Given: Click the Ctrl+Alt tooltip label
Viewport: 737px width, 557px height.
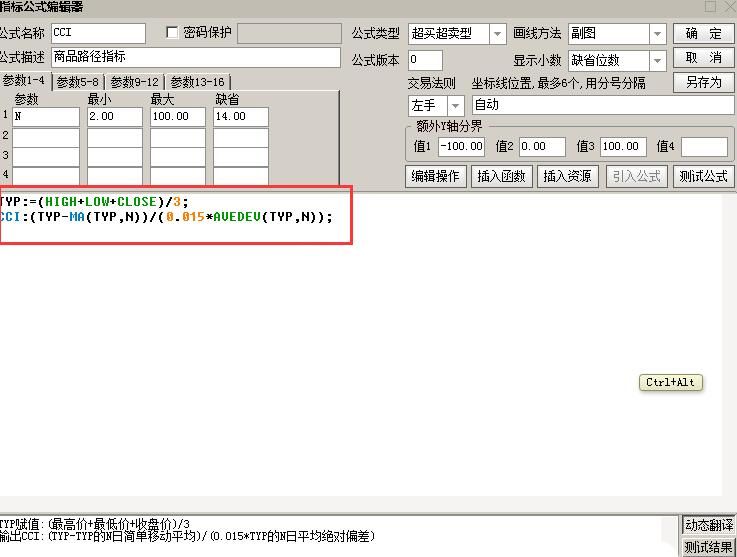Looking at the screenshot, I should tap(670, 382).
